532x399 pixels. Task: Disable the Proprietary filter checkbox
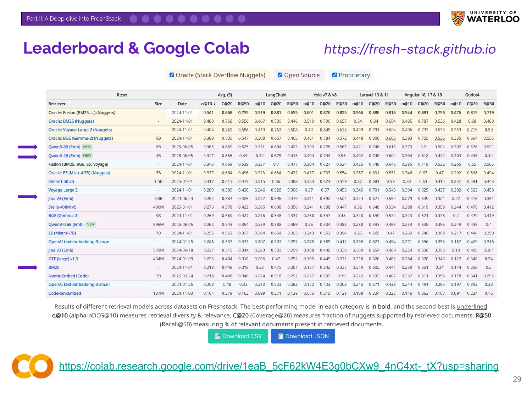334,75
